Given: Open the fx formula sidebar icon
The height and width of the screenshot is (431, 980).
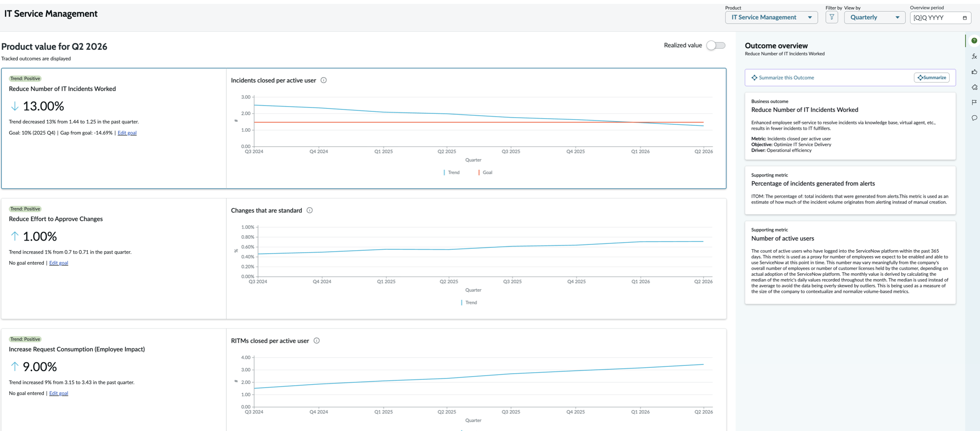Looking at the screenshot, I should (974, 56).
